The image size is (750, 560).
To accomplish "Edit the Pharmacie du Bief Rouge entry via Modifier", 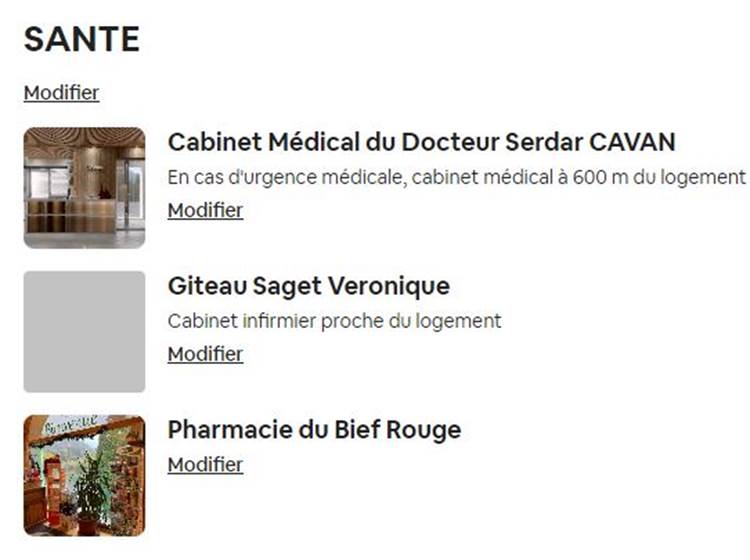I will tap(205, 465).
